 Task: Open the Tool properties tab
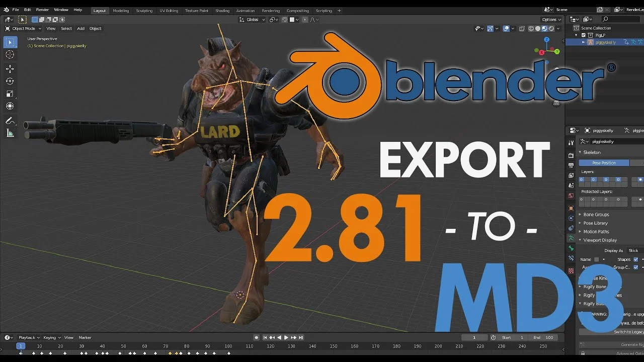pyautogui.click(x=571, y=142)
